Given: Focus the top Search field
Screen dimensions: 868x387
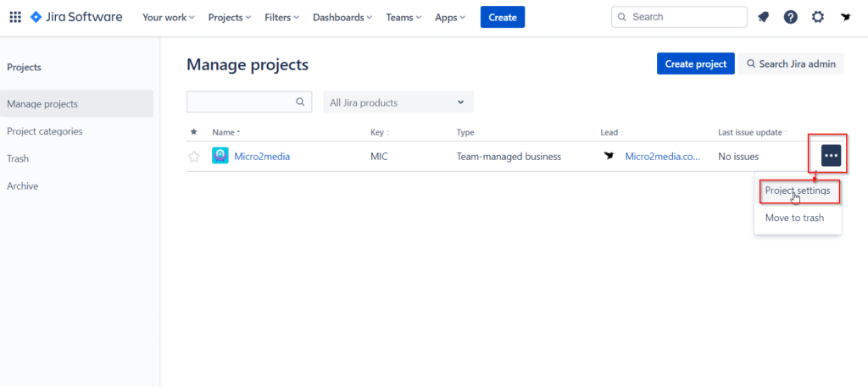Looking at the screenshot, I should [x=679, y=17].
